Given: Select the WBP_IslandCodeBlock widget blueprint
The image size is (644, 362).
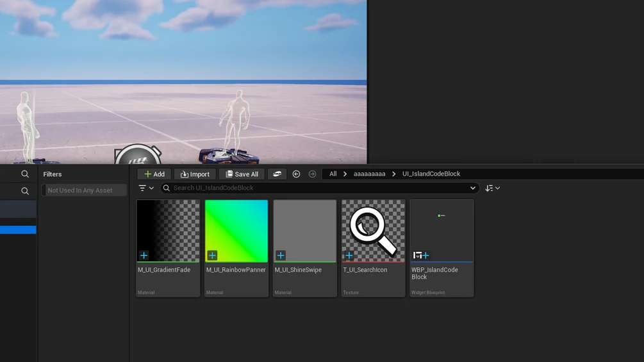Looking at the screenshot, I should [442, 231].
